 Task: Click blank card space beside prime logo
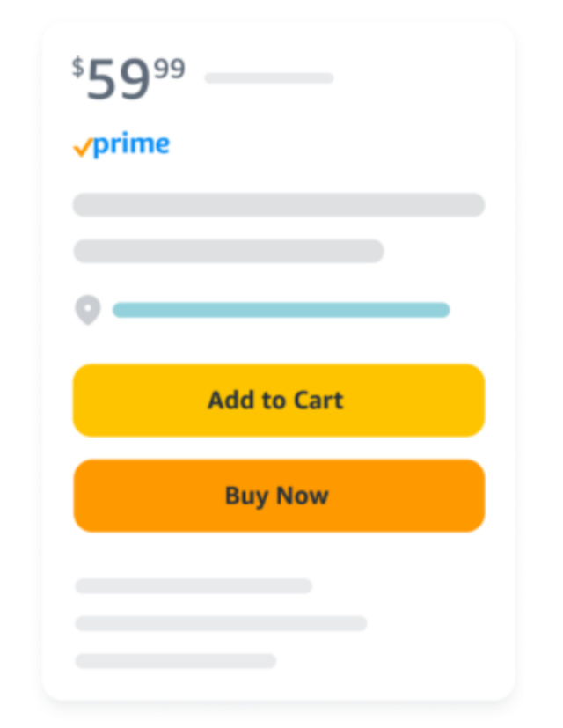pos(325,144)
